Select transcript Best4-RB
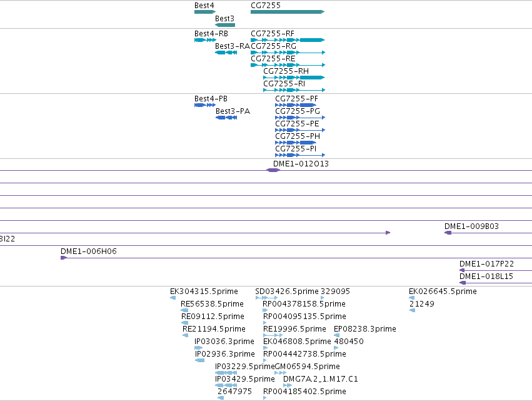The width and height of the screenshot is (532, 401). pyautogui.click(x=205, y=40)
